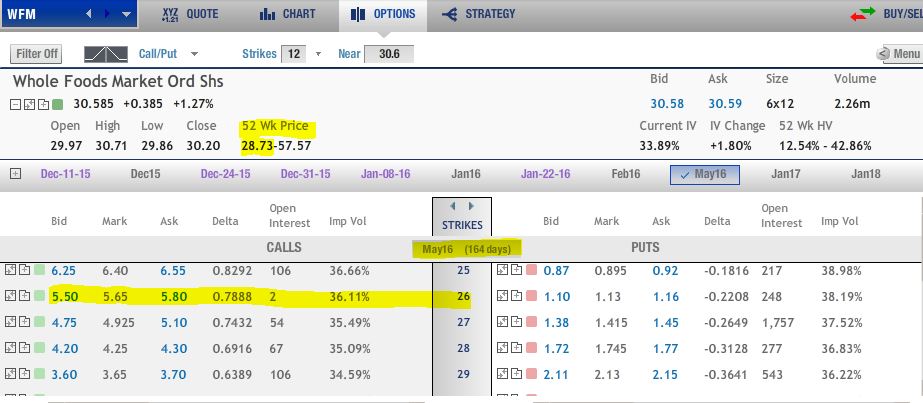The height and width of the screenshot is (403, 923).
Task: Open the Strategy tab
Action: click(478, 15)
